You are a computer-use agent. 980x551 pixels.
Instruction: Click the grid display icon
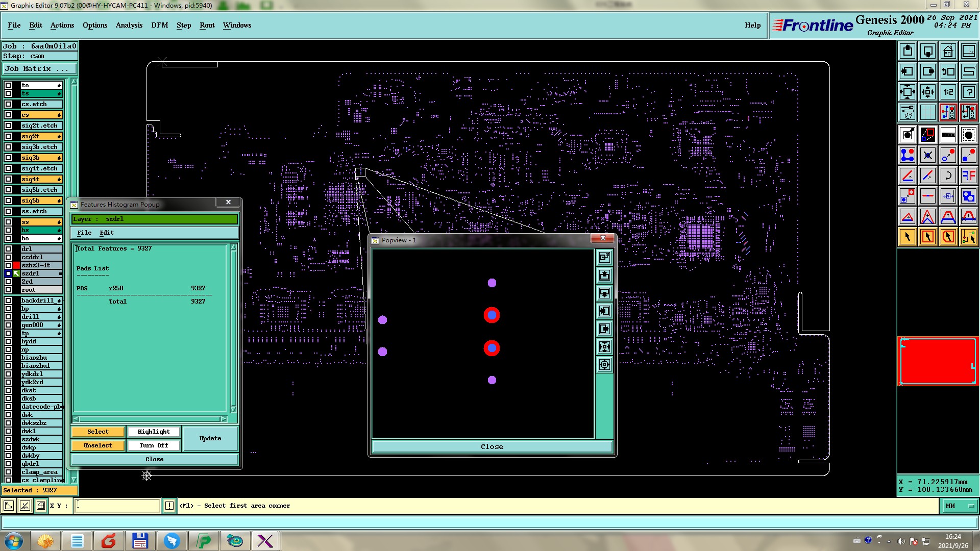(927, 112)
